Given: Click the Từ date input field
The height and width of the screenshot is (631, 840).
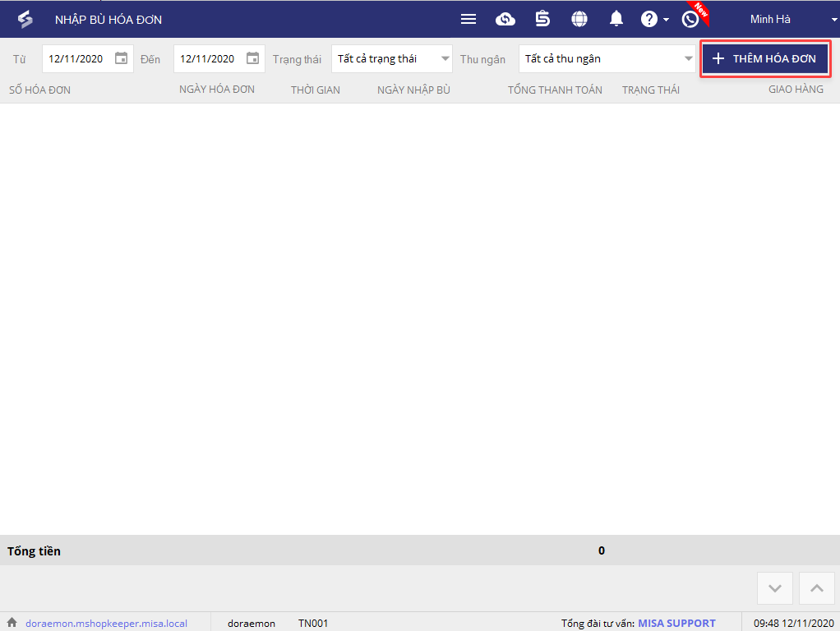Looking at the screenshot, I should 88,59.
